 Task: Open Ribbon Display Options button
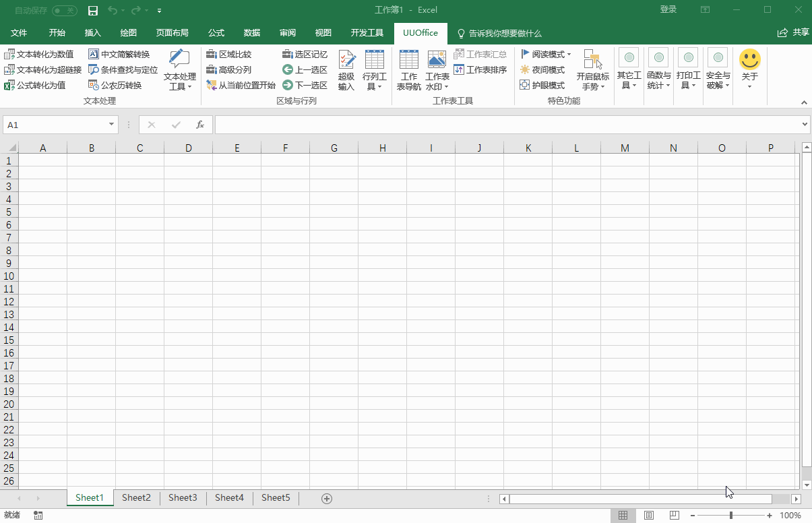point(705,9)
